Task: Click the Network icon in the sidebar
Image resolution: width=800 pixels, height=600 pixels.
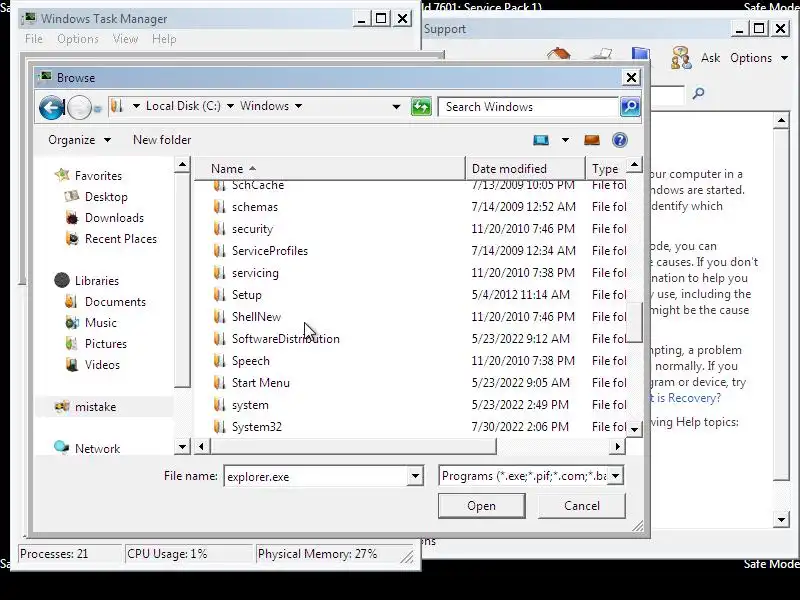Action: click(61, 447)
